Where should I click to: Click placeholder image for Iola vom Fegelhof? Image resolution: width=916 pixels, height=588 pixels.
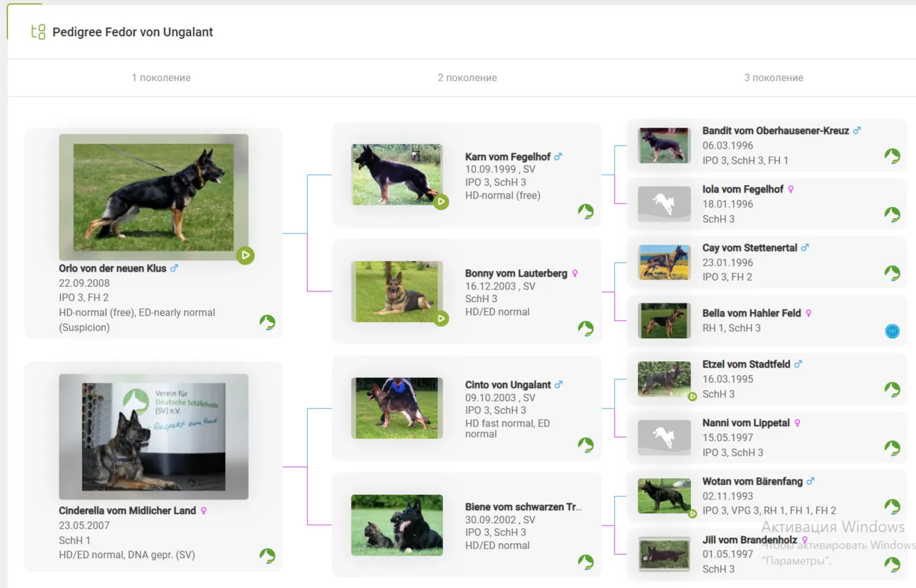[664, 204]
